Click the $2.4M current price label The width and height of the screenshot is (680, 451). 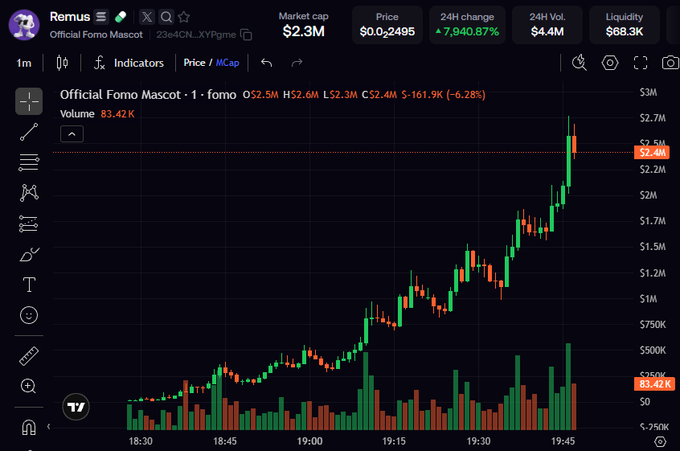click(652, 153)
